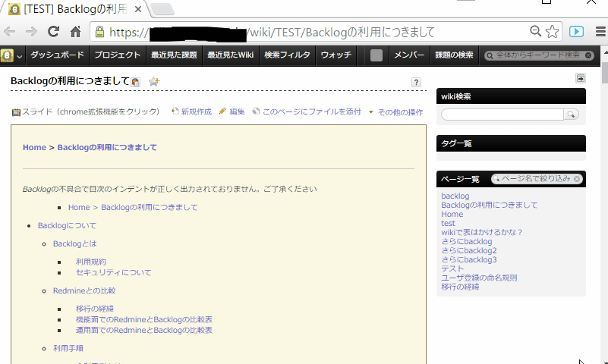Image resolution: width=608 pixels, height=364 pixels.
Task: Focus the wiki検索 input field
Action: [502, 115]
